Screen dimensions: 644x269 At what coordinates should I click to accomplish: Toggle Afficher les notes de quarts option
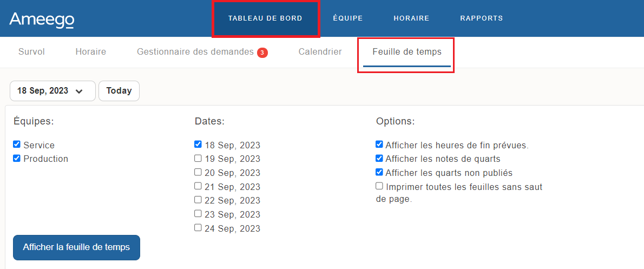coord(379,159)
